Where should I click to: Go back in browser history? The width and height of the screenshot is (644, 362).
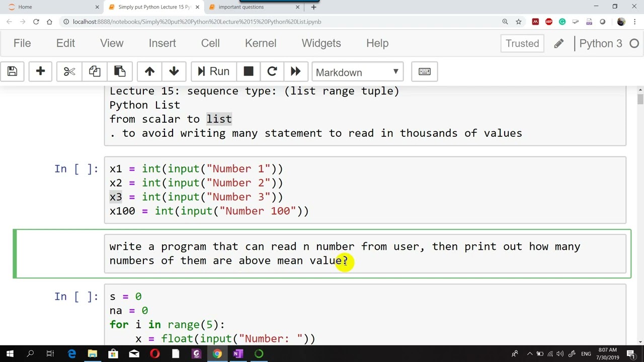click(10, 22)
